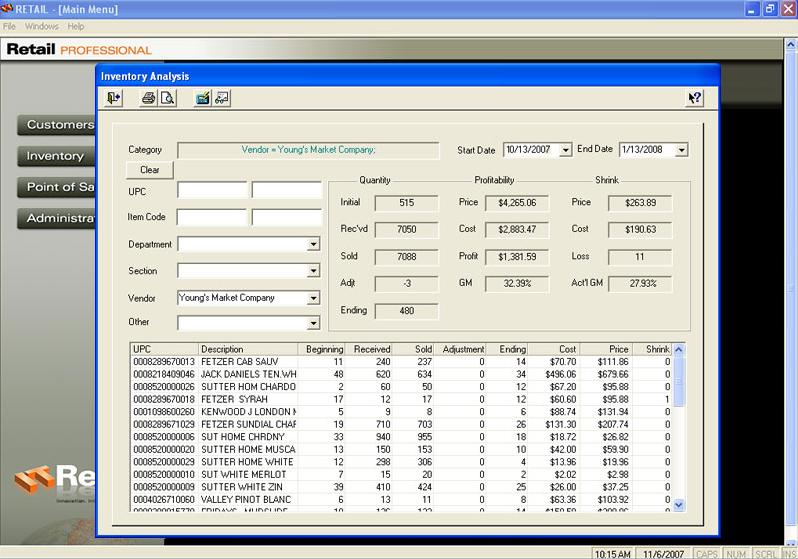Viewport: 798px width, 559px height.
Task: Select the KENWOOD J LONDON row
Action: [x=402, y=412]
